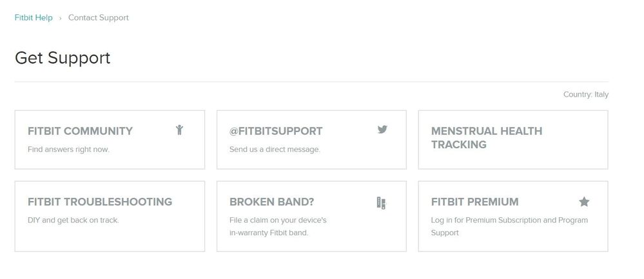This screenshot has height=279, width=644.
Task: Click the Premium star icon
Action: click(x=584, y=202)
